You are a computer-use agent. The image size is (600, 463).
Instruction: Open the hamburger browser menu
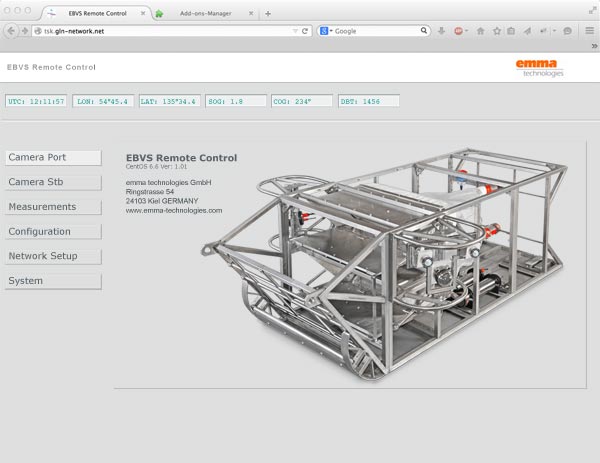590,31
